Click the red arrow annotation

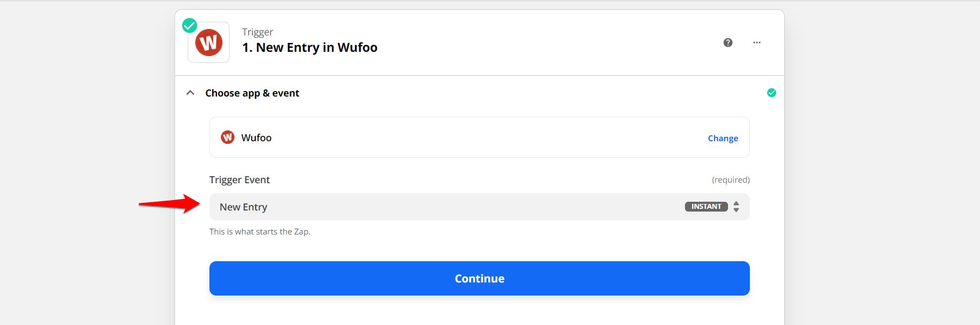click(170, 203)
